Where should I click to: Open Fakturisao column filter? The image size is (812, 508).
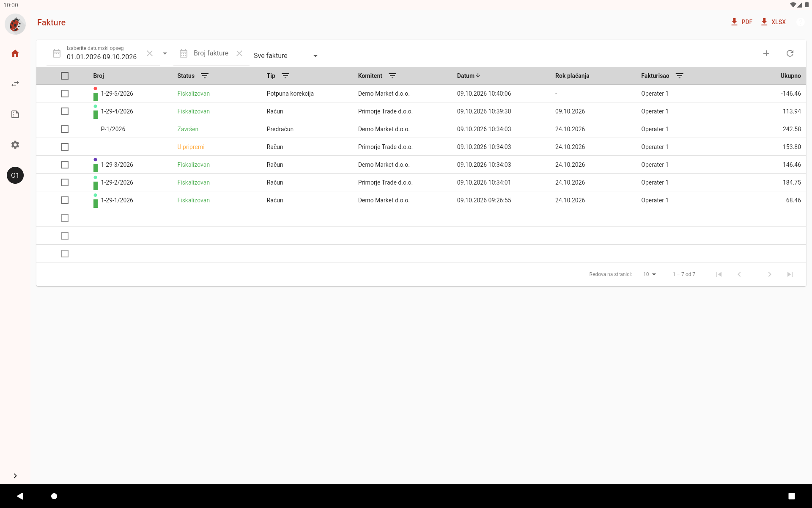[680, 76]
